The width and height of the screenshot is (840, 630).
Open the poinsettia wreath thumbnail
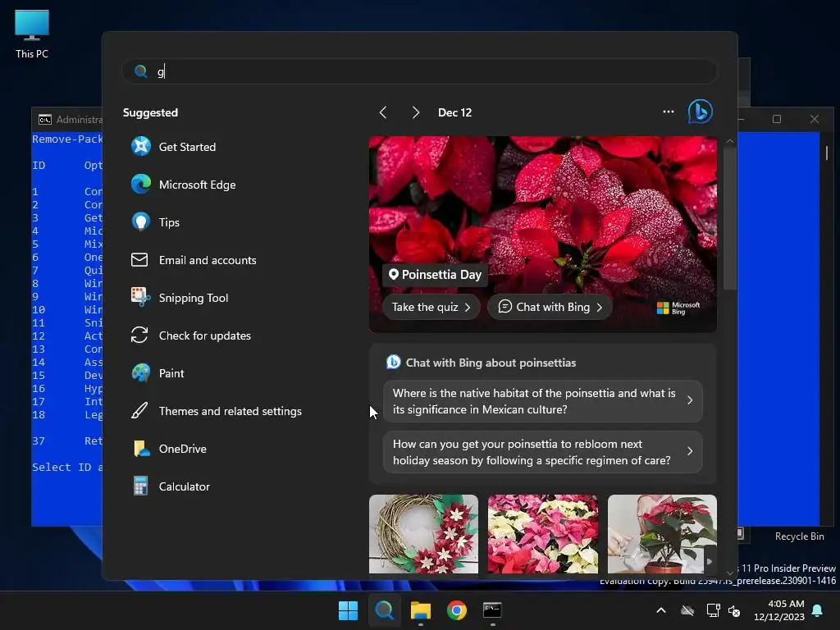pyautogui.click(x=423, y=534)
